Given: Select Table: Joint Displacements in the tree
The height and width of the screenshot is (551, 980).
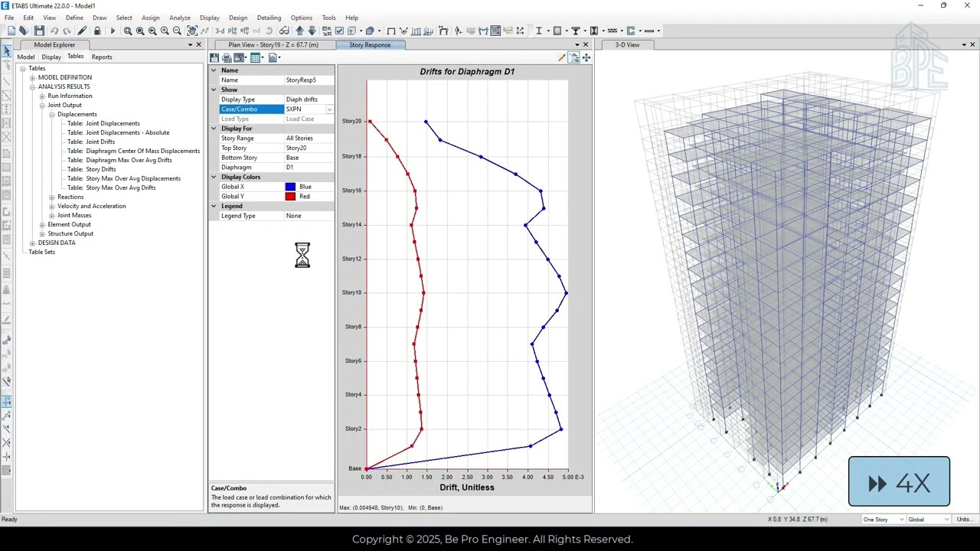Looking at the screenshot, I should coord(103,123).
